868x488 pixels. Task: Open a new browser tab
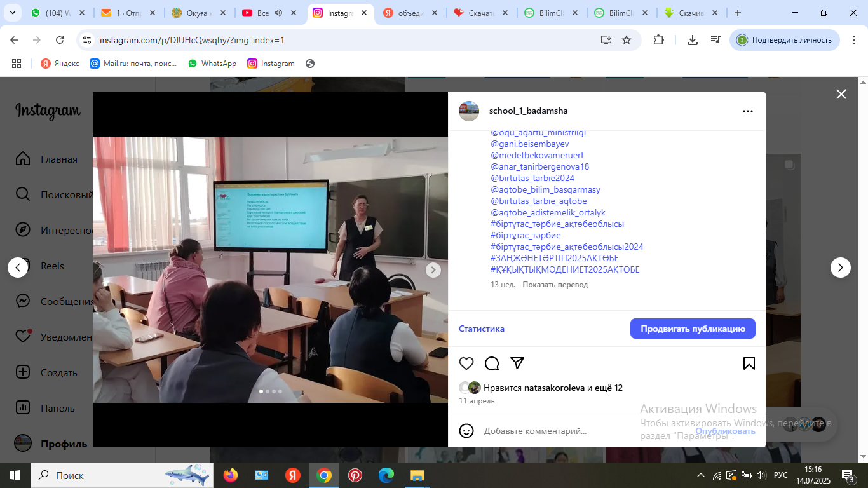tap(737, 13)
